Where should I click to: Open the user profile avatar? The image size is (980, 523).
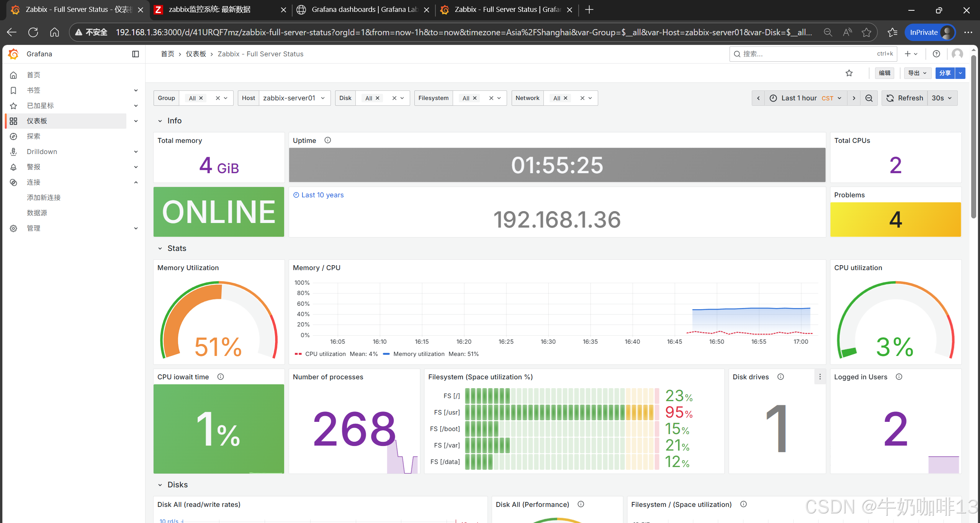[x=957, y=54]
